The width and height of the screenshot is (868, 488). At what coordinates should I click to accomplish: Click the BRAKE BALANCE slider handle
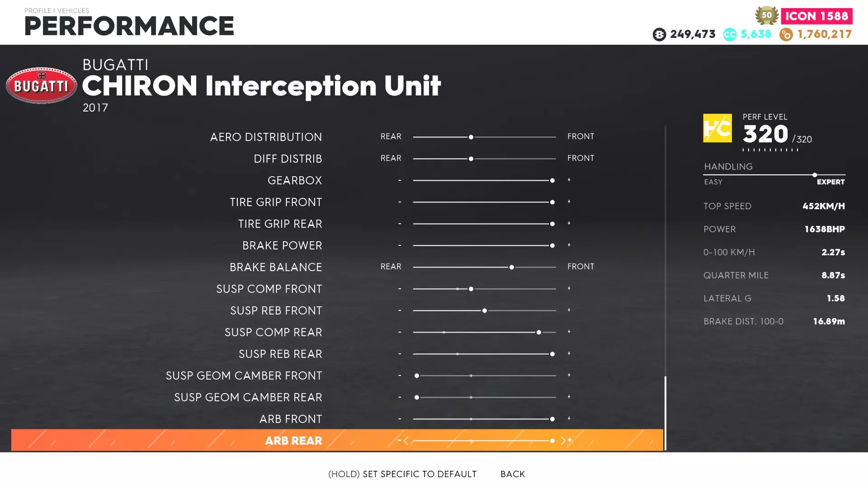pyautogui.click(x=511, y=267)
